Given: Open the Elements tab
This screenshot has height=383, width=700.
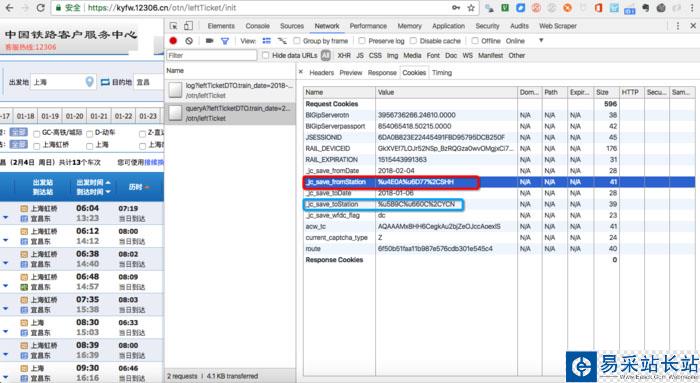Looking at the screenshot, I should pyautogui.click(x=221, y=26).
